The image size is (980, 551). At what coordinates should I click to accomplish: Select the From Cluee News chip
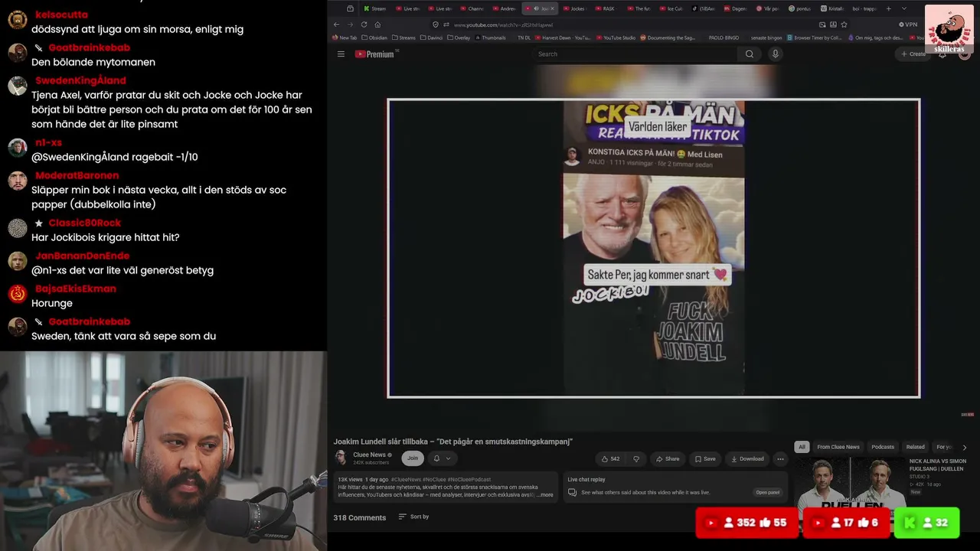tap(838, 447)
